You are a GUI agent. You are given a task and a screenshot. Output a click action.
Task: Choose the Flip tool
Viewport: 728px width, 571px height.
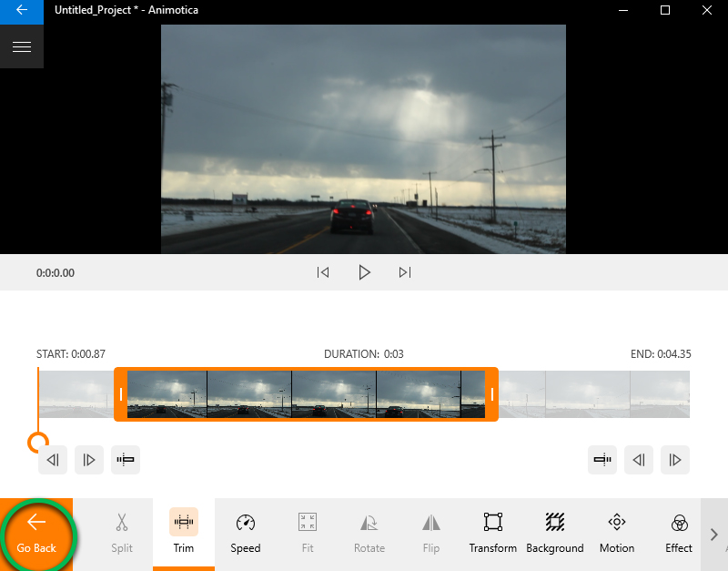tap(431, 535)
